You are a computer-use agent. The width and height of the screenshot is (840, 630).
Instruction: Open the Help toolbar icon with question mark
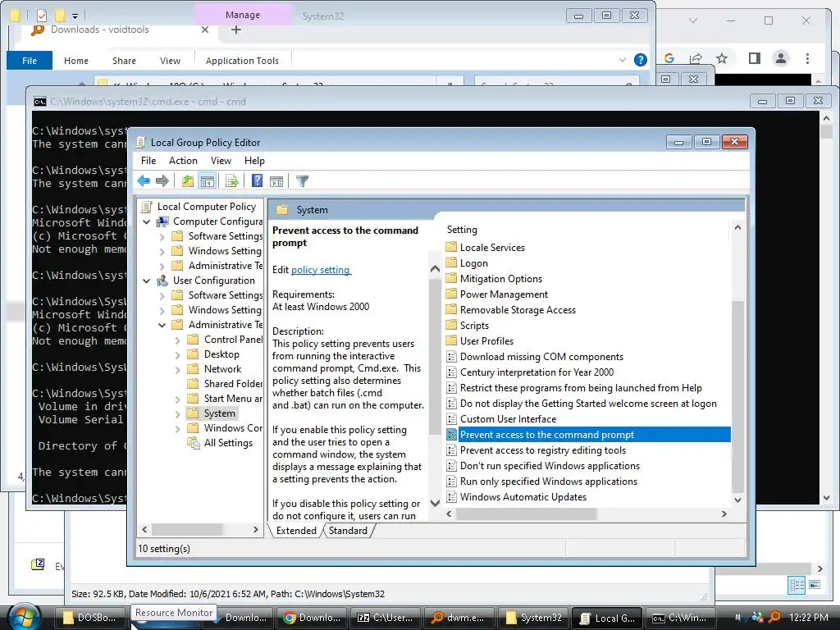pyautogui.click(x=257, y=181)
